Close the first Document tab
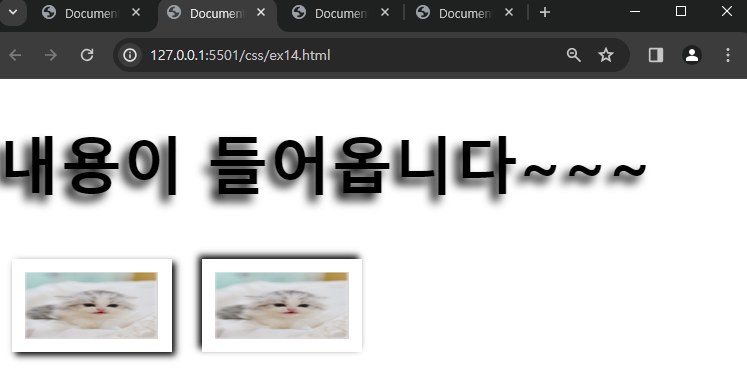The width and height of the screenshot is (747, 368). click(136, 13)
